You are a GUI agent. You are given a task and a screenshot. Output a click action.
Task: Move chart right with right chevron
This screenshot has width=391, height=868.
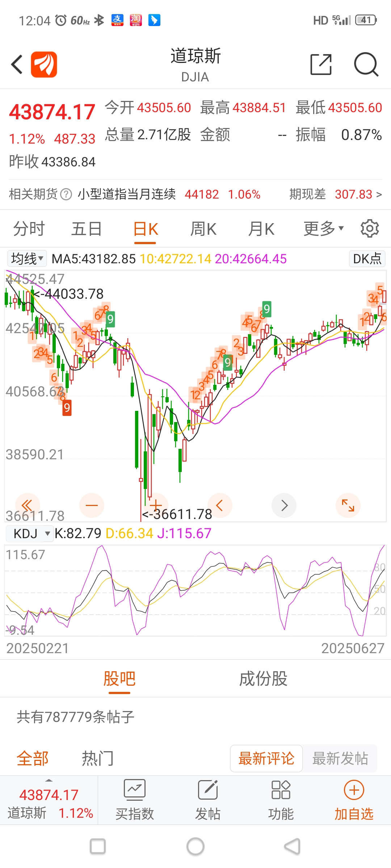284,505
